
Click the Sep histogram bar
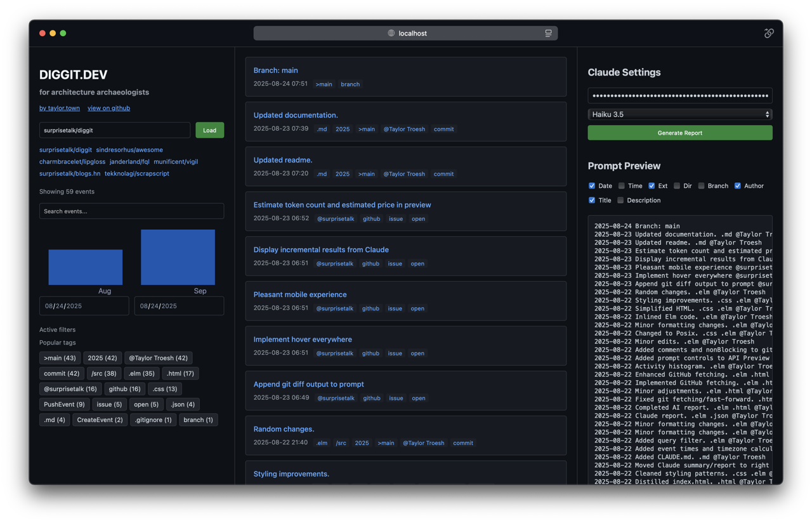178,257
